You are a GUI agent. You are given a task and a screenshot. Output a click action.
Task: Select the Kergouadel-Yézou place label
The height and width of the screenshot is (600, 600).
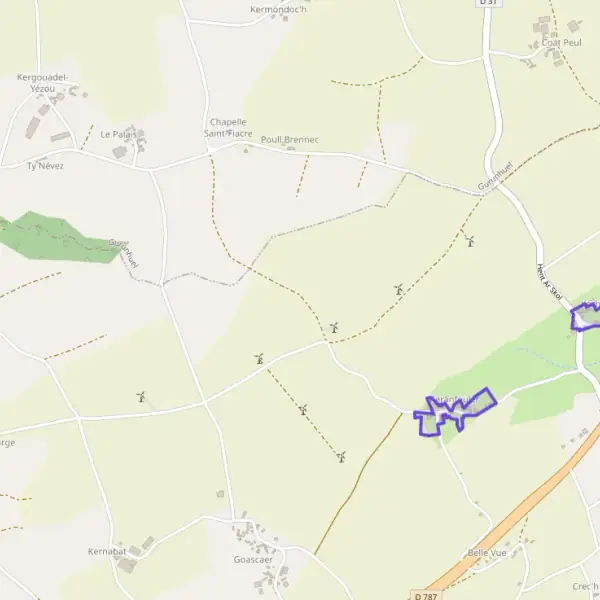42,83
